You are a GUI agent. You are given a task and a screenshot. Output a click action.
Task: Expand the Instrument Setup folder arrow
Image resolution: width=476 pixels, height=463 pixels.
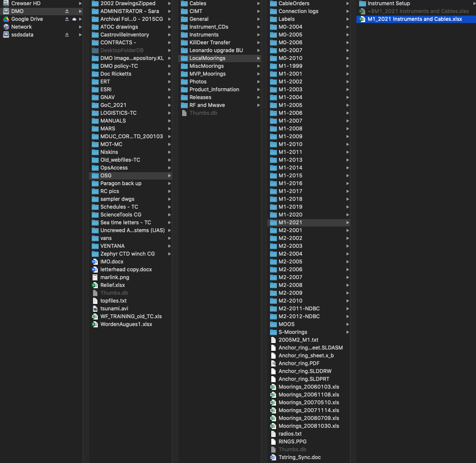[x=474, y=3]
